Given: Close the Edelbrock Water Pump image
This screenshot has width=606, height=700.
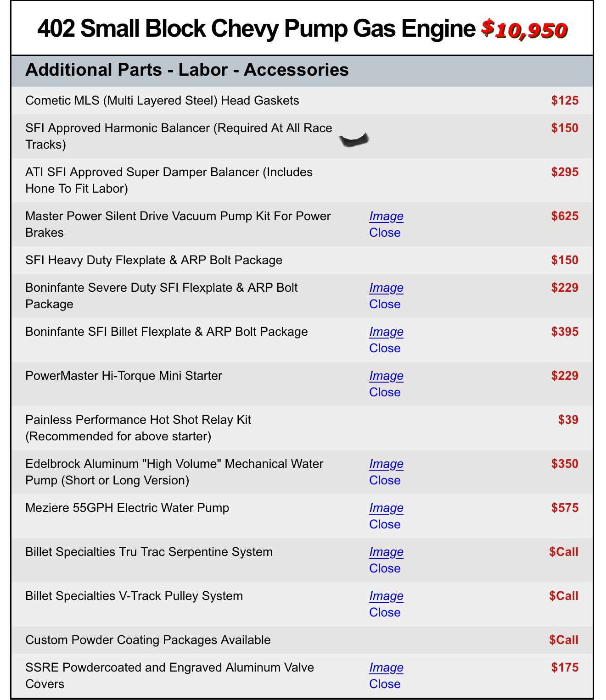Looking at the screenshot, I should 385,480.
